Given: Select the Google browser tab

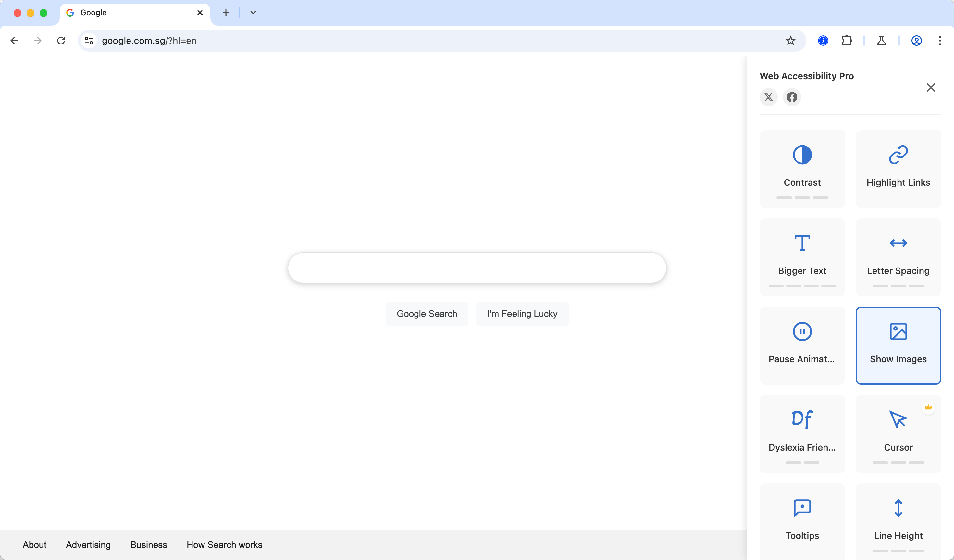Looking at the screenshot, I should [x=135, y=14].
